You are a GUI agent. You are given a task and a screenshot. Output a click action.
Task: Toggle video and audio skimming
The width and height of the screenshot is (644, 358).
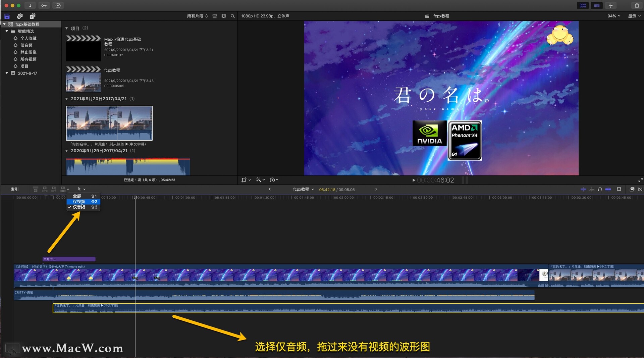point(583,190)
